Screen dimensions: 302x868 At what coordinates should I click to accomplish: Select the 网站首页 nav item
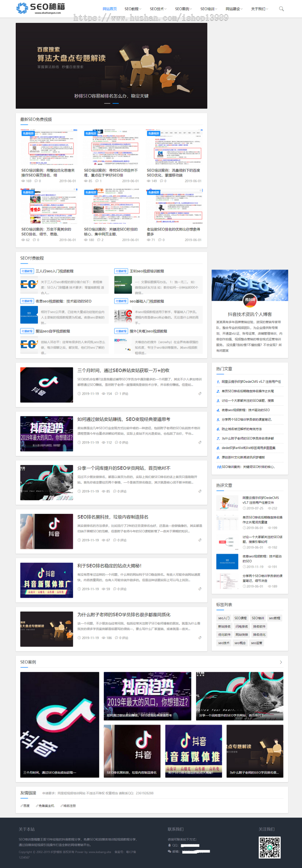tap(110, 9)
